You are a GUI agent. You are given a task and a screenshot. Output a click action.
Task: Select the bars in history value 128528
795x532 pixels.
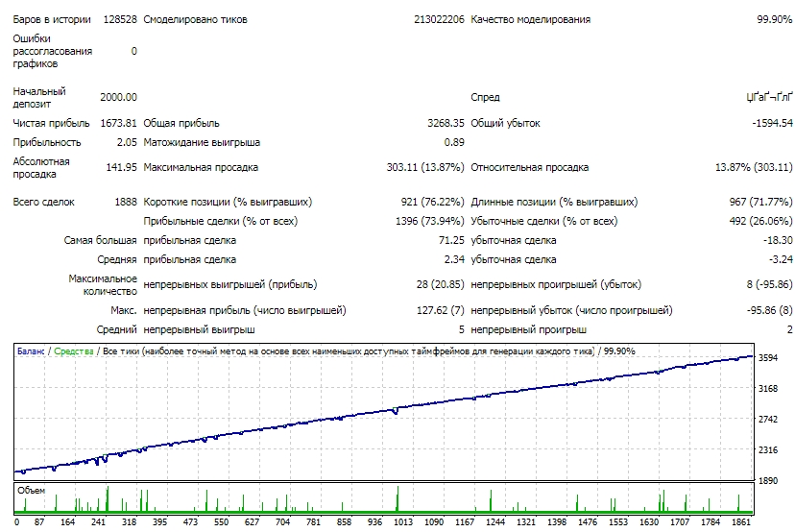[120, 19]
